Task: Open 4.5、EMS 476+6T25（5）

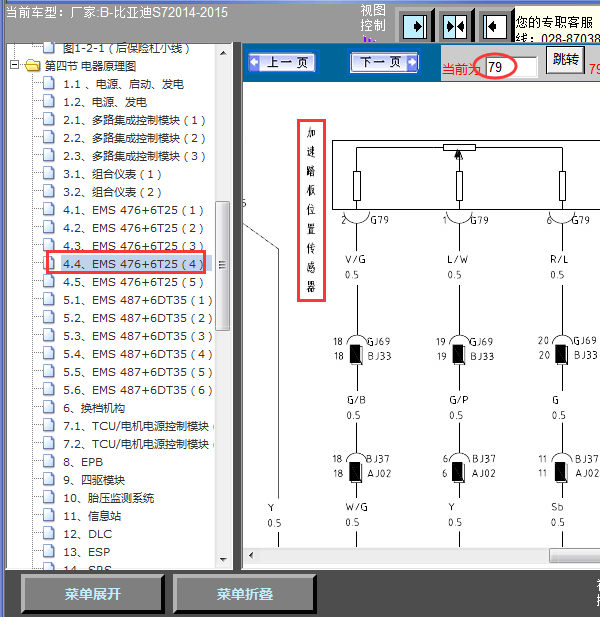Action: (x=133, y=282)
